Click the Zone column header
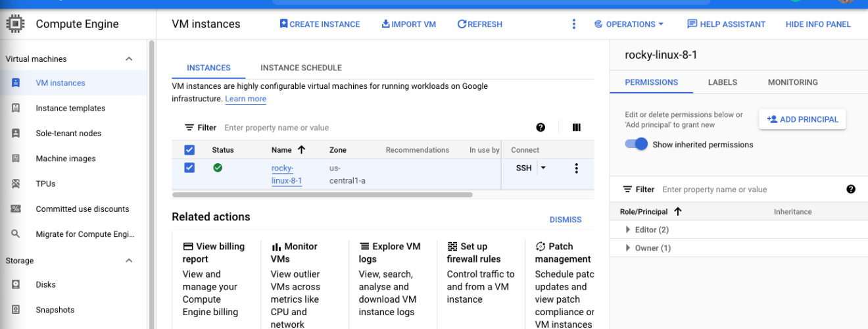The width and height of the screenshot is (868, 329). tap(338, 150)
